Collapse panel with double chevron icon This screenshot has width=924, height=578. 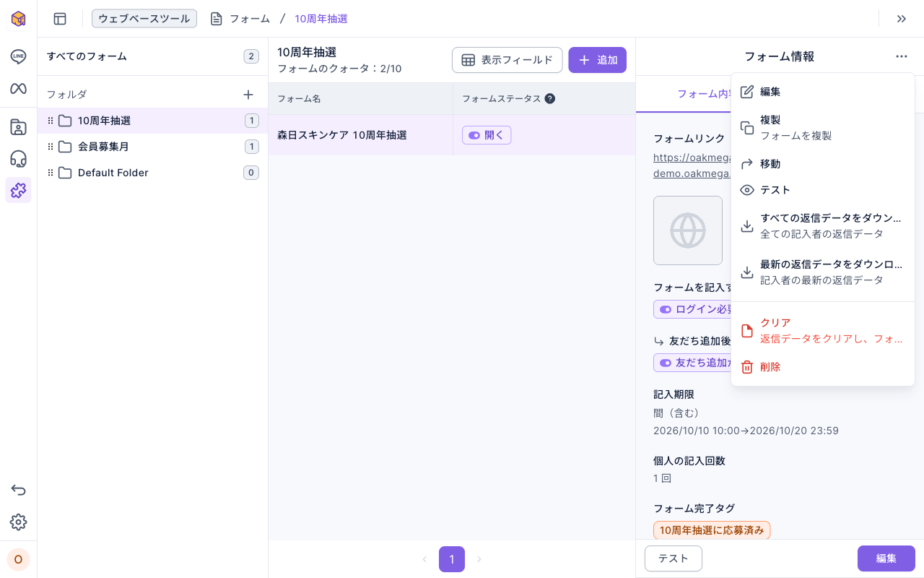(x=901, y=19)
